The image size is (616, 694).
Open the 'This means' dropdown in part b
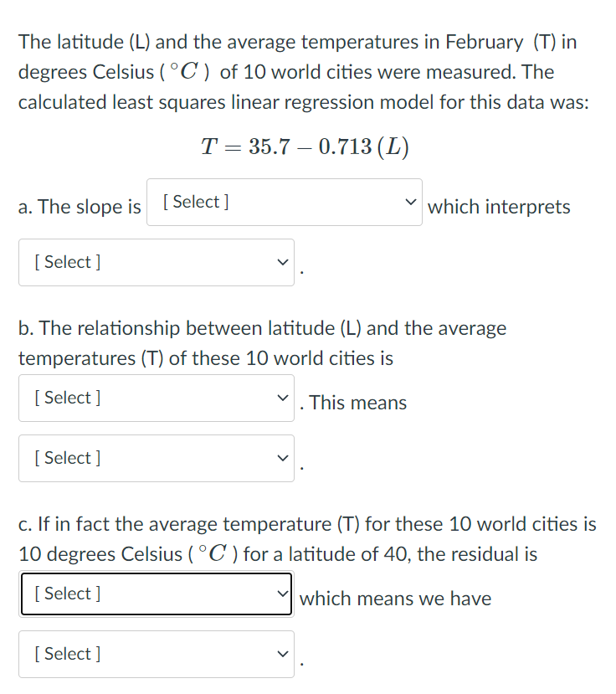pos(156,458)
